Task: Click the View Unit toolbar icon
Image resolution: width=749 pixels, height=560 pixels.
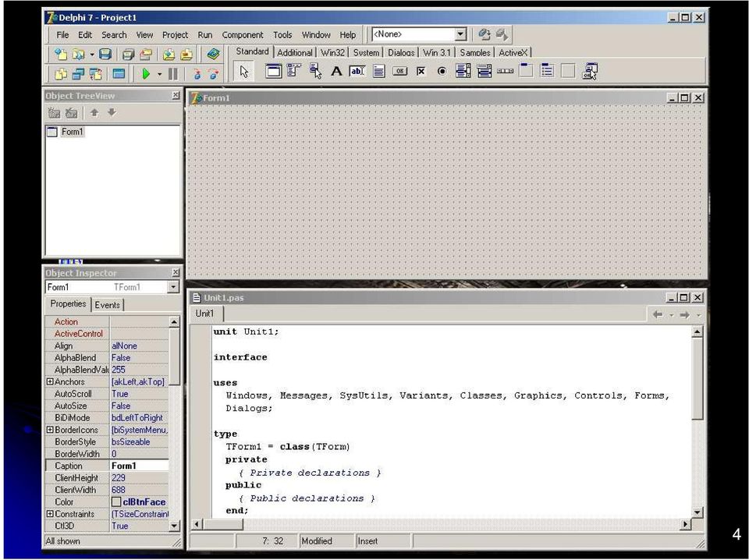Action: click(61, 74)
